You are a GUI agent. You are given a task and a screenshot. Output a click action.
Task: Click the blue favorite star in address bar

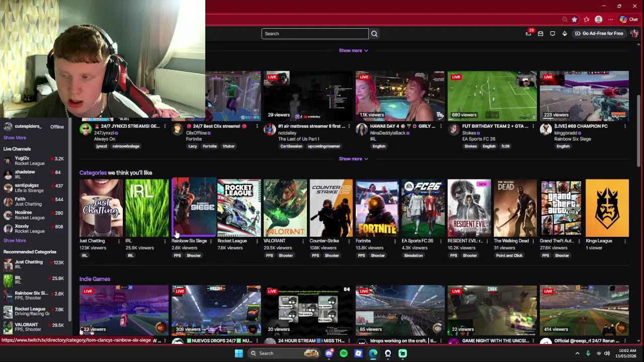click(x=575, y=20)
